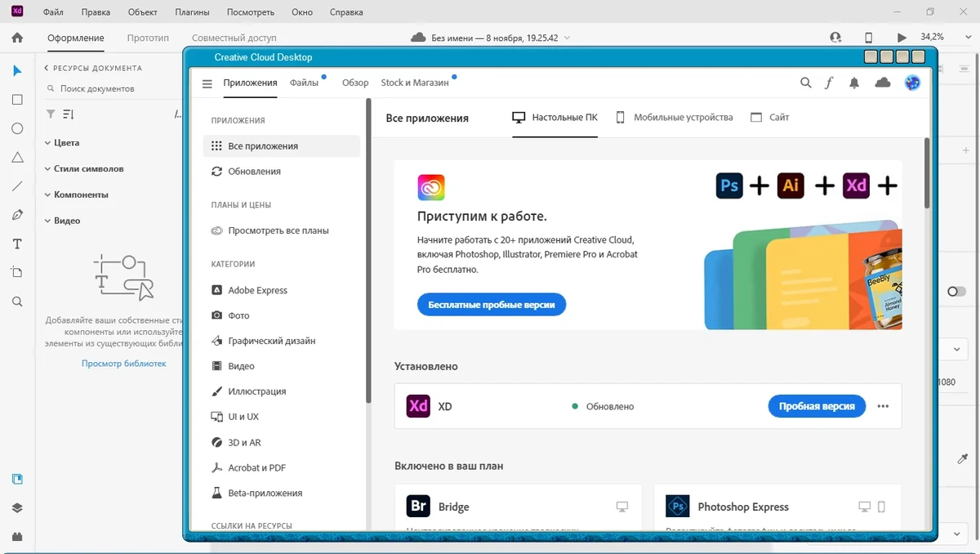Select the Artboard tool in XD toolbar

(17, 272)
